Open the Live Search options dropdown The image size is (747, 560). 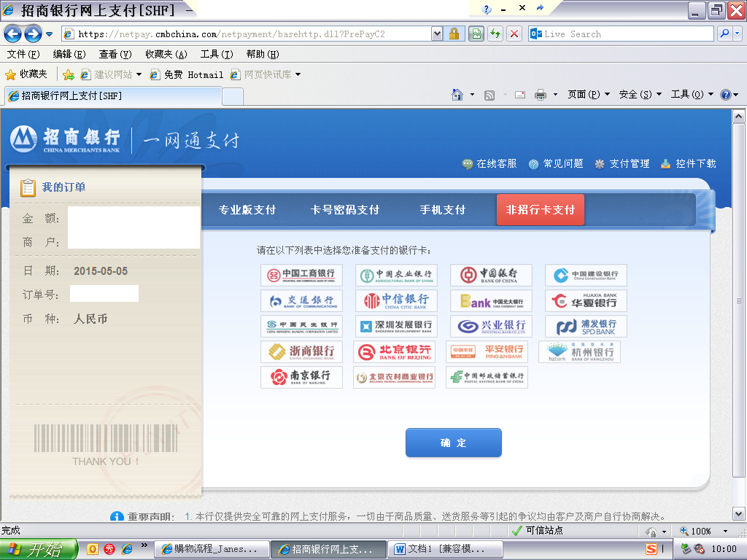(x=738, y=34)
